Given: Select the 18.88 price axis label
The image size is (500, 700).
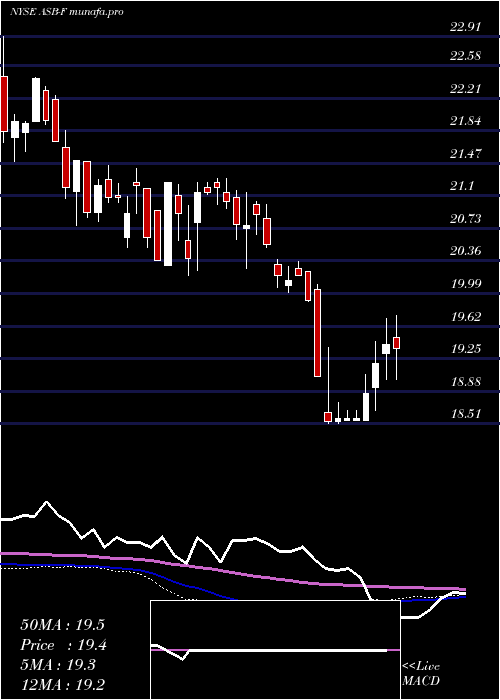Looking at the screenshot, I should point(466,381).
